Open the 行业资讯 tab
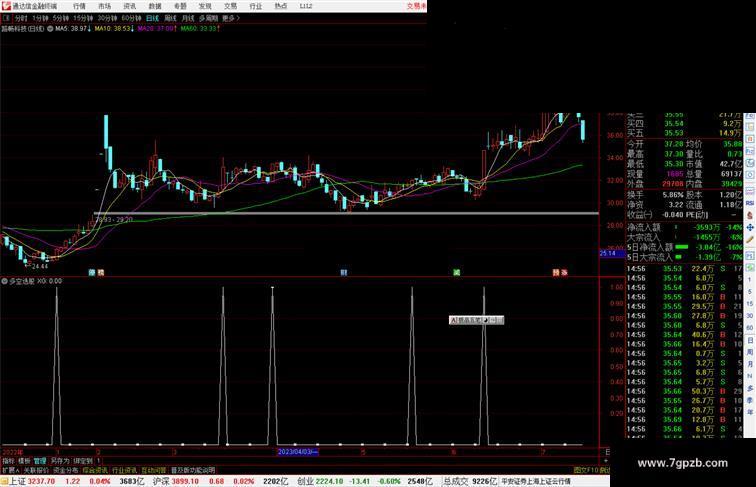This screenshot has height=487, width=756. pos(124,470)
